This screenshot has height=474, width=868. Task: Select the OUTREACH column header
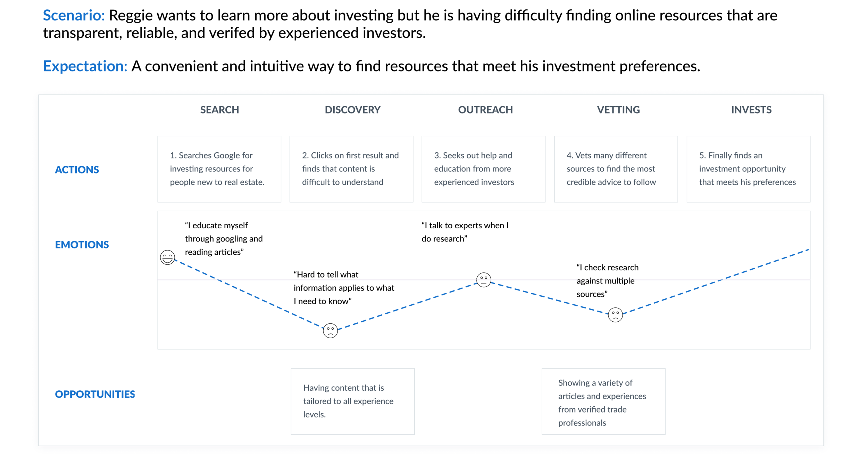tap(485, 110)
